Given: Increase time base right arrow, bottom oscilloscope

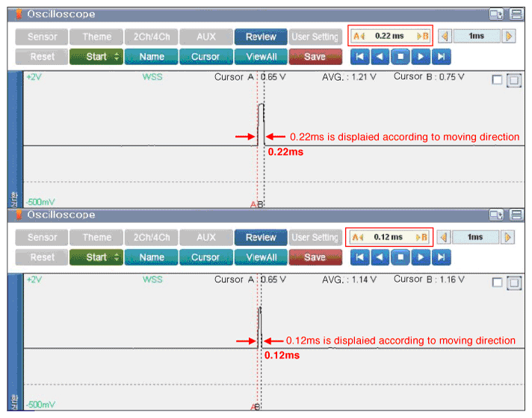Looking at the screenshot, I should pos(507,237).
